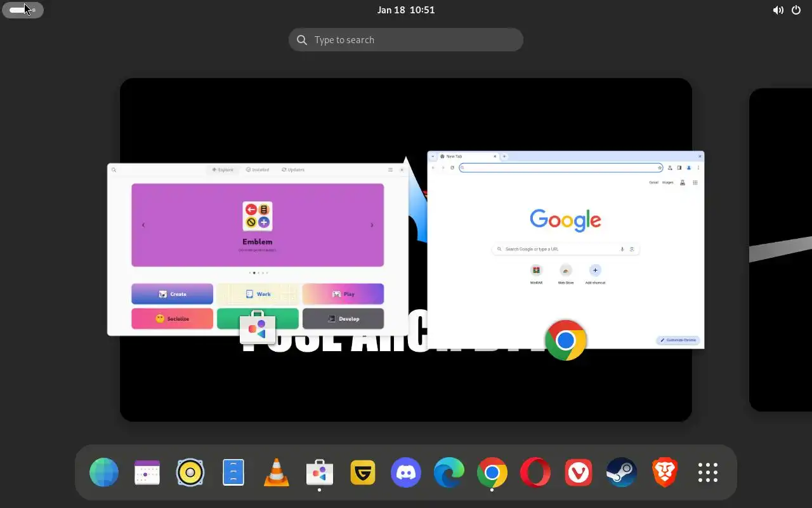Screen dimensions: 812x508
Task: Open the Develop category
Action: point(343,319)
